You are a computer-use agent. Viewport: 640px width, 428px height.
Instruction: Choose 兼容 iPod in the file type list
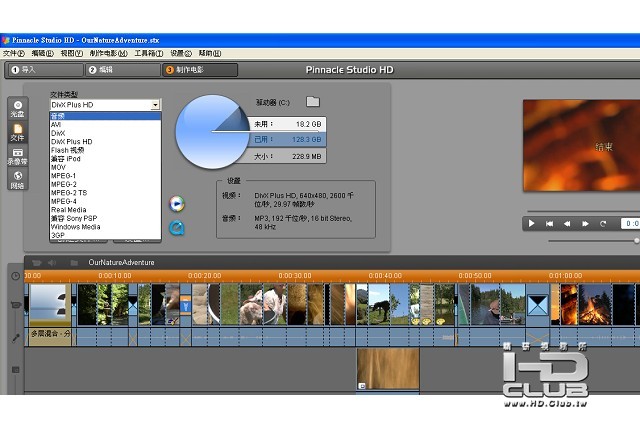105,159
